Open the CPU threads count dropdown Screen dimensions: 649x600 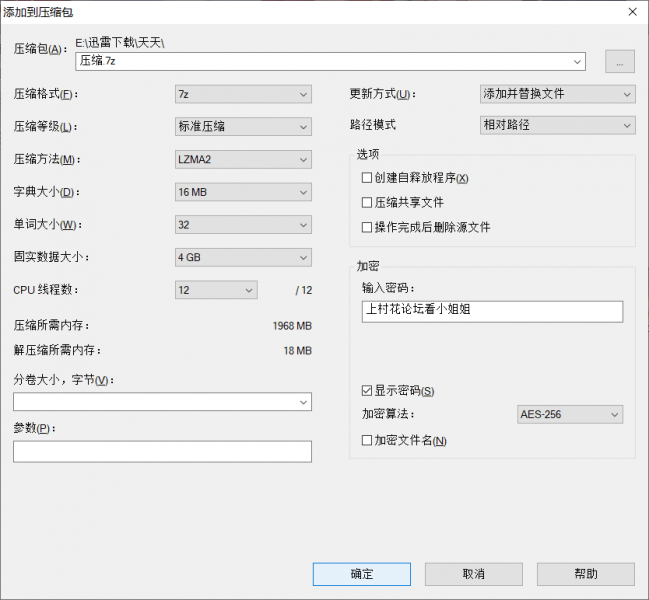[216, 290]
